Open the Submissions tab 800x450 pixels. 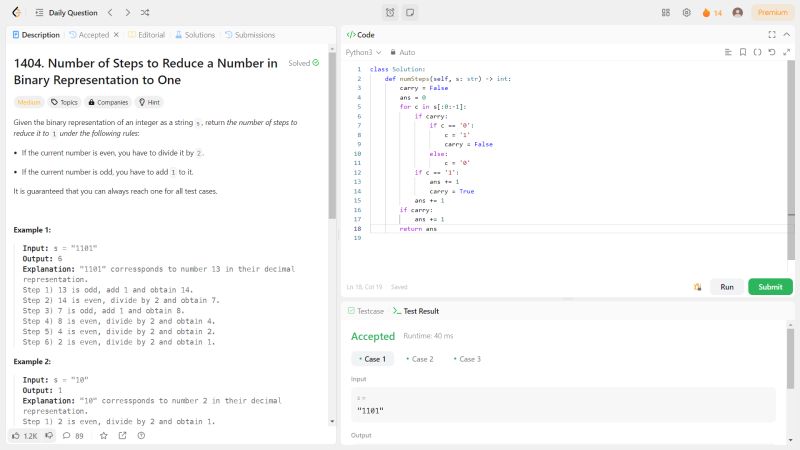[x=250, y=35]
